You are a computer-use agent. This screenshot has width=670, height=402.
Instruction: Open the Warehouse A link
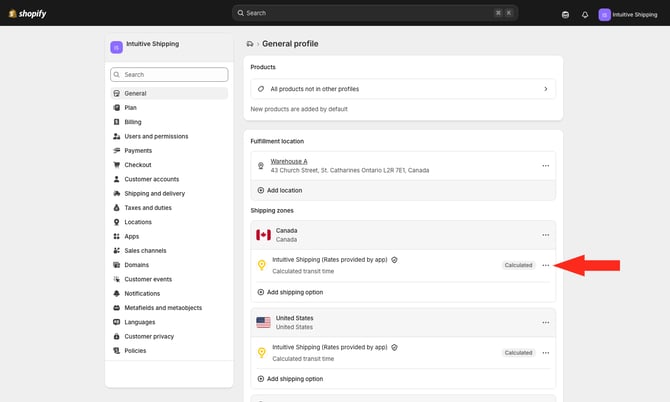click(x=289, y=161)
